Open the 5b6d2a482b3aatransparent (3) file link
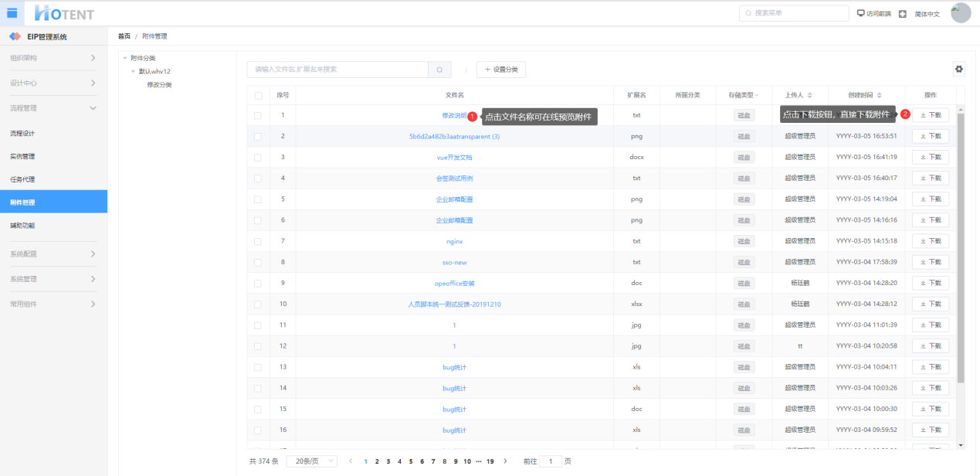The image size is (980, 476). (x=454, y=136)
